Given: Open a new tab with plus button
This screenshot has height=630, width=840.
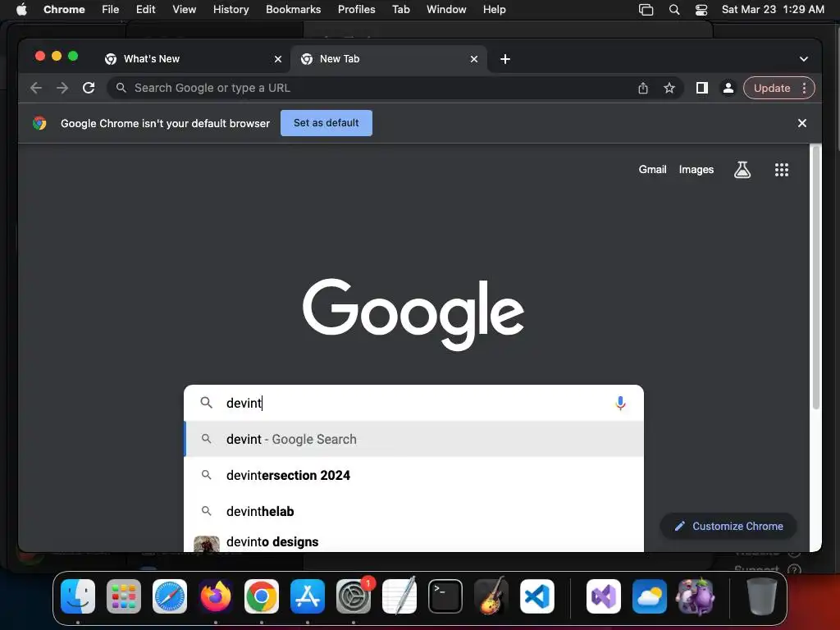Looking at the screenshot, I should tap(505, 59).
